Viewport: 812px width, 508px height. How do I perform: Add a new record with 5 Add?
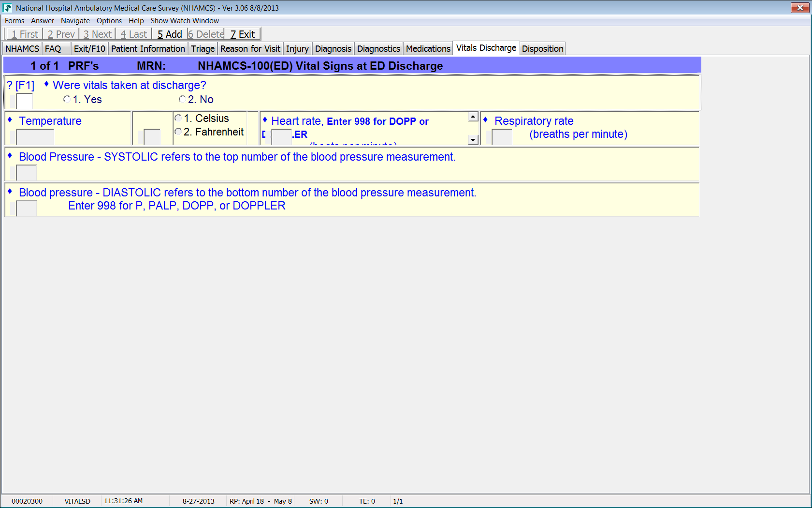[x=170, y=34]
